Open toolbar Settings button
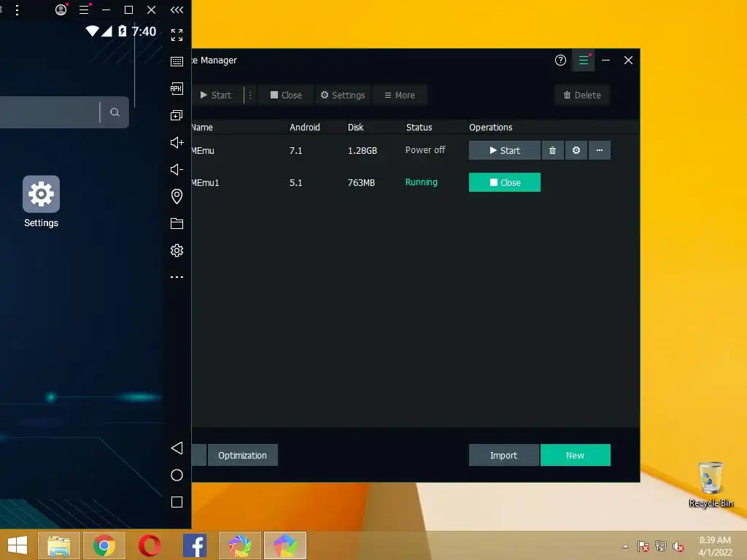Image resolution: width=747 pixels, height=560 pixels. pyautogui.click(x=343, y=96)
